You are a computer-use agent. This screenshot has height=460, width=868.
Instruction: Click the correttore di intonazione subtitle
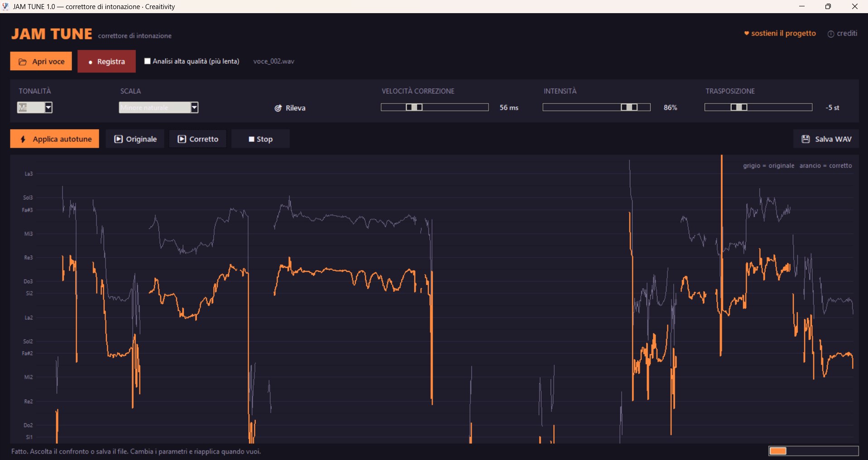[x=135, y=36]
